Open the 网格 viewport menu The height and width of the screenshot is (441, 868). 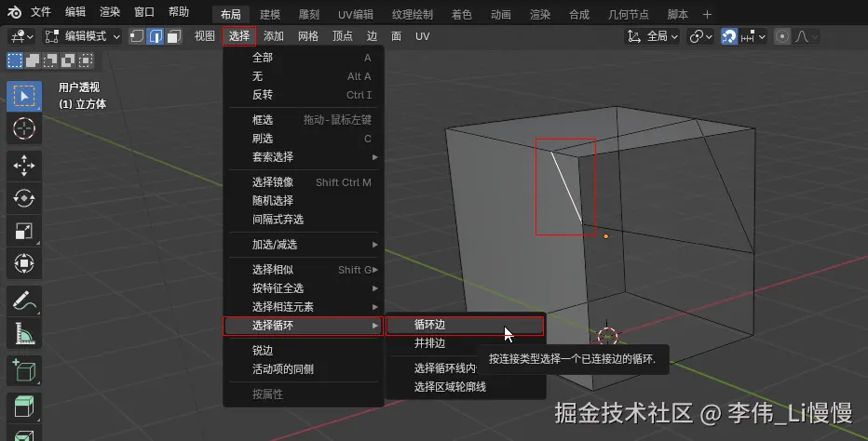[x=307, y=36]
